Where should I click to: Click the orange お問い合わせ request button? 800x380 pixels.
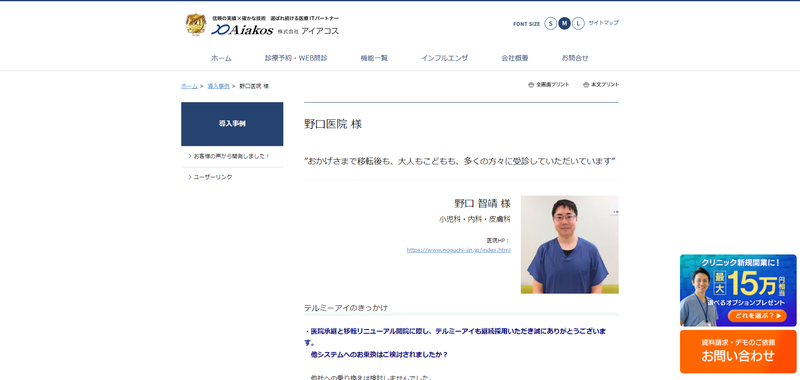[738, 351]
